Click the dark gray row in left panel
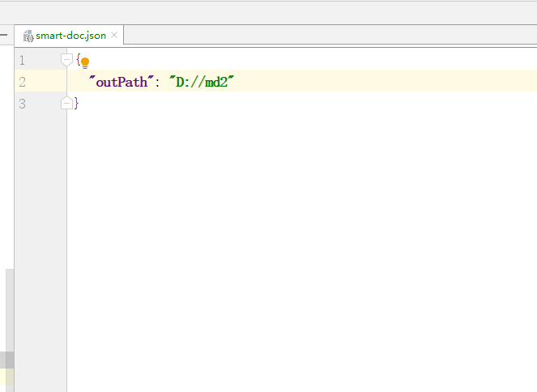 point(6,360)
